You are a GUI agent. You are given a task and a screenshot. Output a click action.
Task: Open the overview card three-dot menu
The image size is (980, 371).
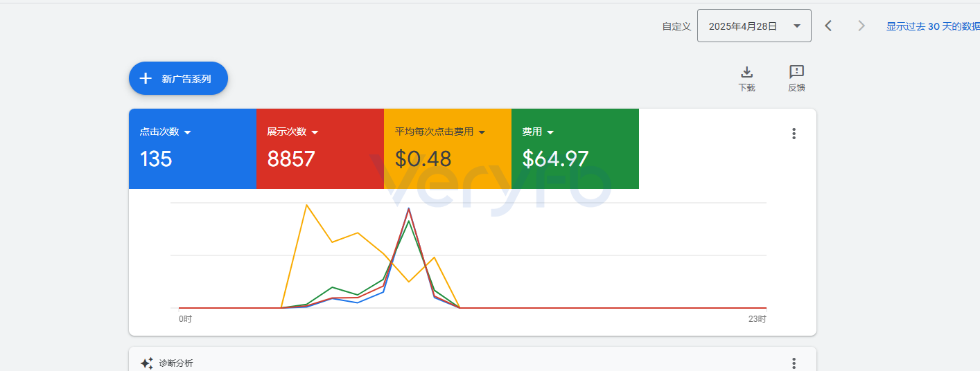pyautogui.click(x=794, y=134)
